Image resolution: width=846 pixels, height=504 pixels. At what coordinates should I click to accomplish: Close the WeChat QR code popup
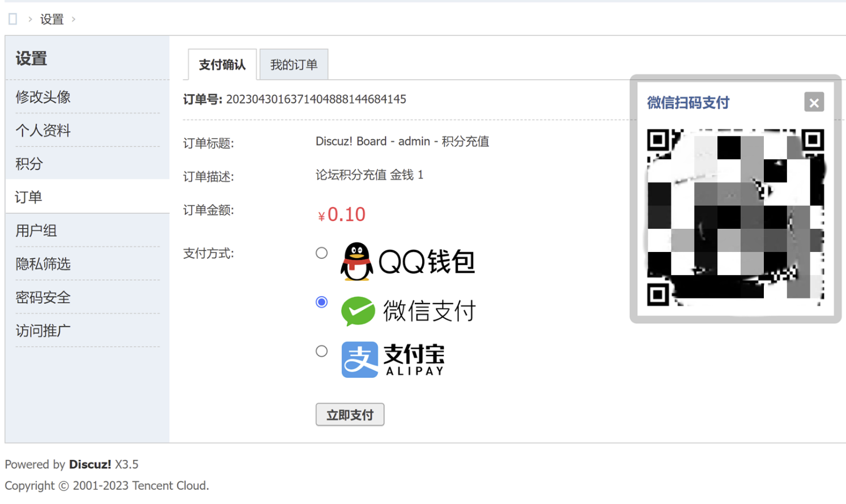814,102
